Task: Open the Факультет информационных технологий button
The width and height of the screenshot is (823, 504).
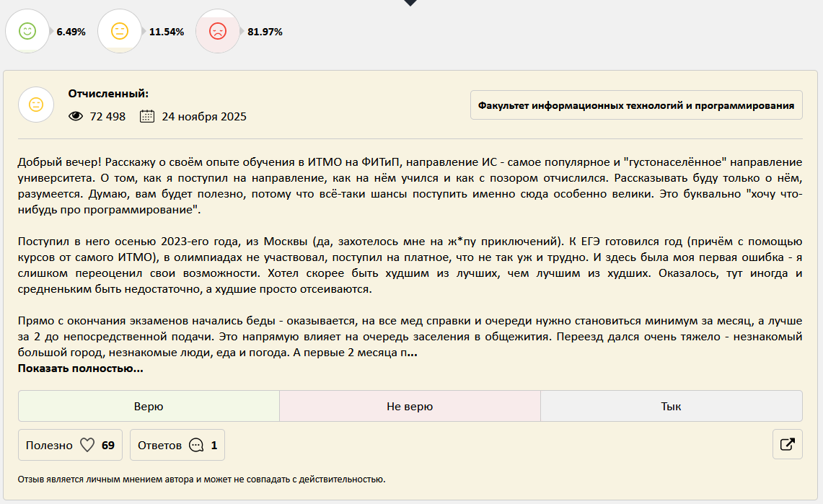Action: (635, 105)
